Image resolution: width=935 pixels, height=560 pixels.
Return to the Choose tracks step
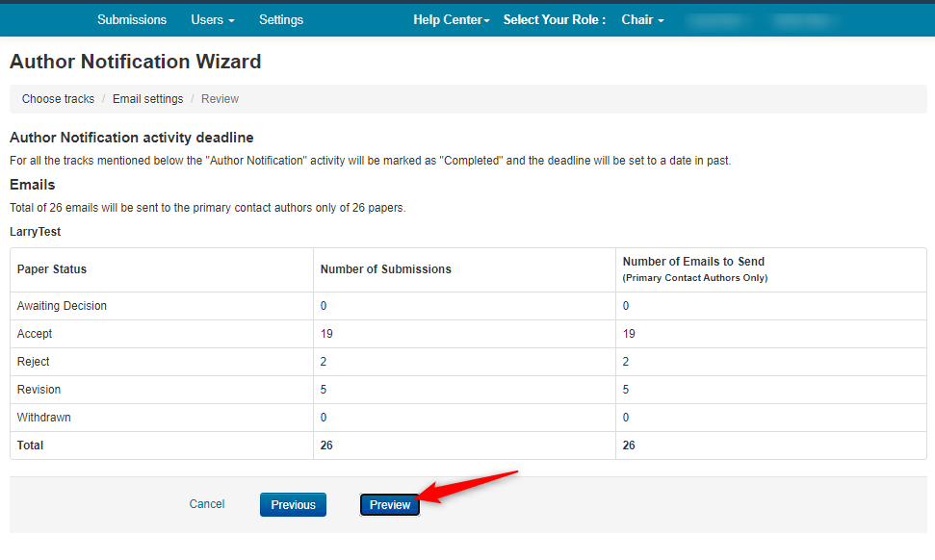(x=58, y=99)
